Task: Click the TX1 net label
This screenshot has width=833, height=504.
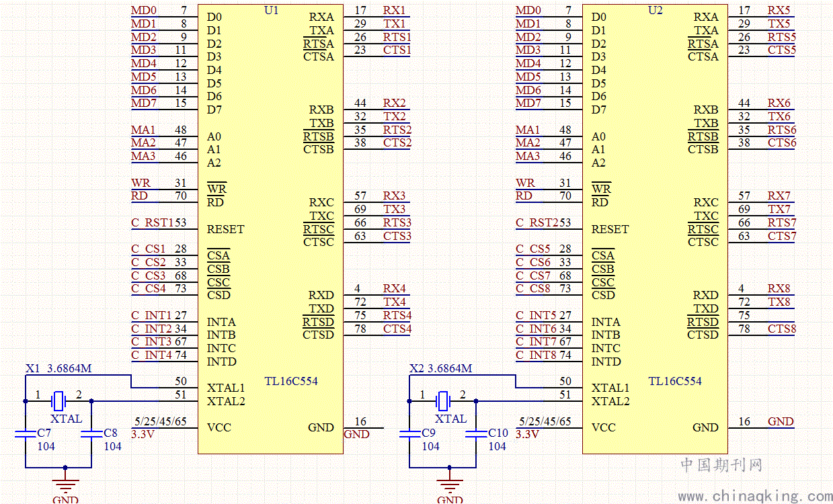Action: (395, 24)
